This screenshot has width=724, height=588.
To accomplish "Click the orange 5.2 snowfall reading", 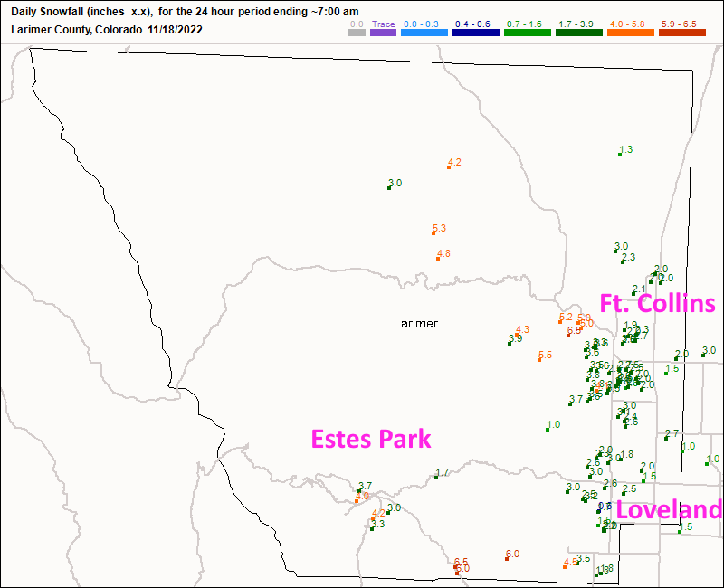I will click(x=566, y=318).
